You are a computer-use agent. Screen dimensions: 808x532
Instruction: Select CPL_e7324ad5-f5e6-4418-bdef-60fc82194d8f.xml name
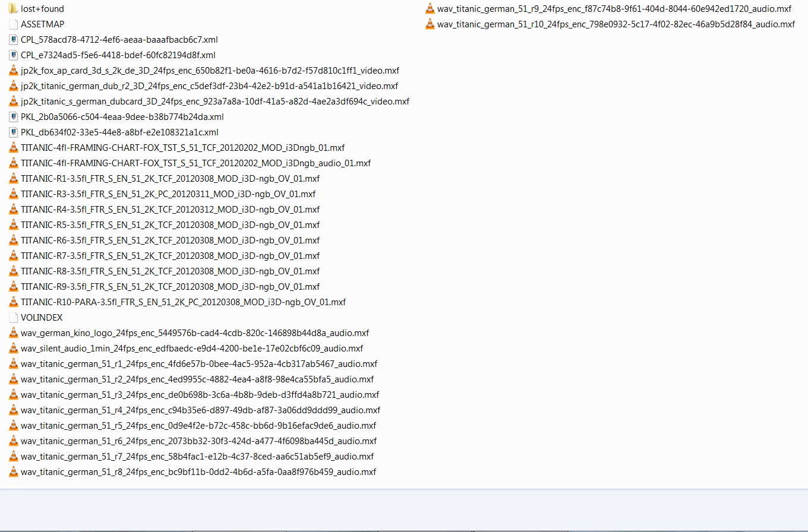(118, 55)
